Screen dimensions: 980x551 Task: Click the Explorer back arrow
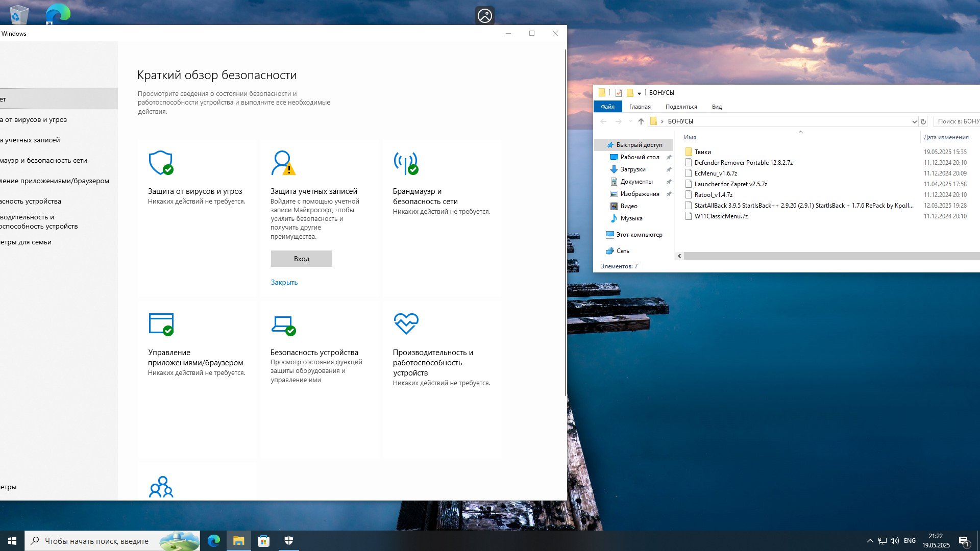603,121
